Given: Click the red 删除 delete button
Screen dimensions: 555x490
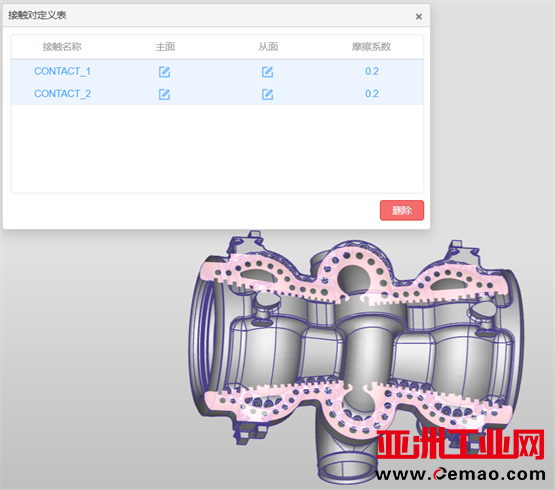Looking at the screenshot, I should click(402, 210).
